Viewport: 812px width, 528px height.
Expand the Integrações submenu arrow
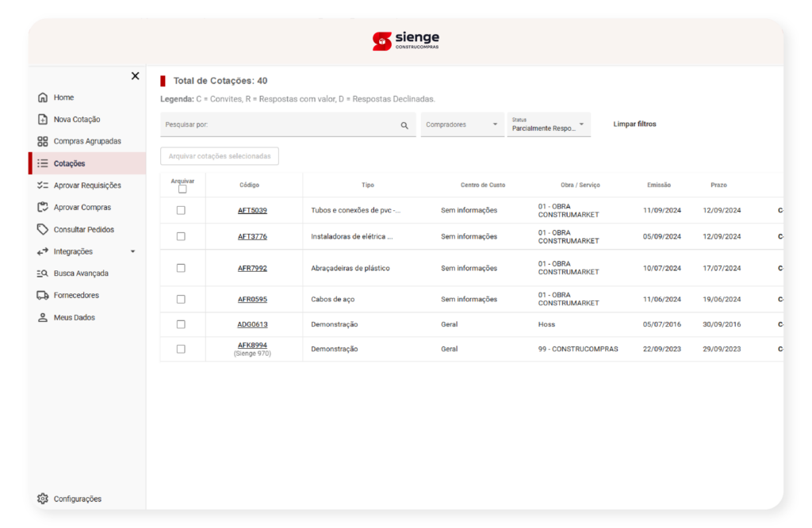(x=132, y=251)
